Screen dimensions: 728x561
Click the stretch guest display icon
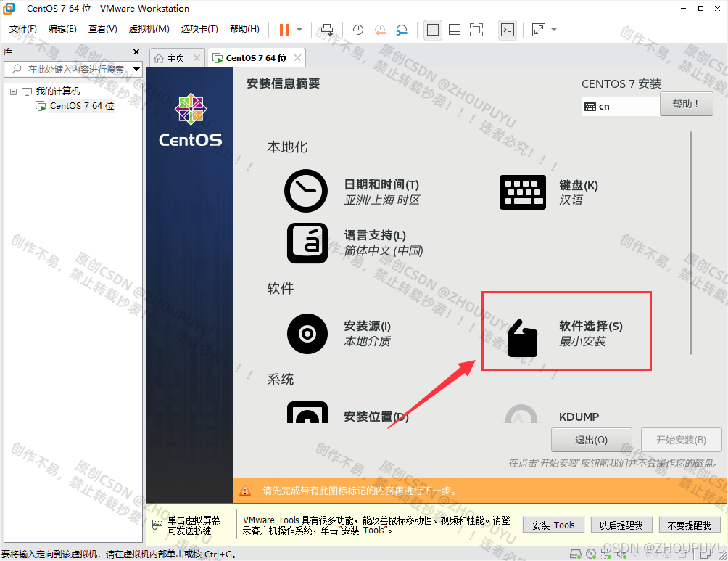coord(539,30)
